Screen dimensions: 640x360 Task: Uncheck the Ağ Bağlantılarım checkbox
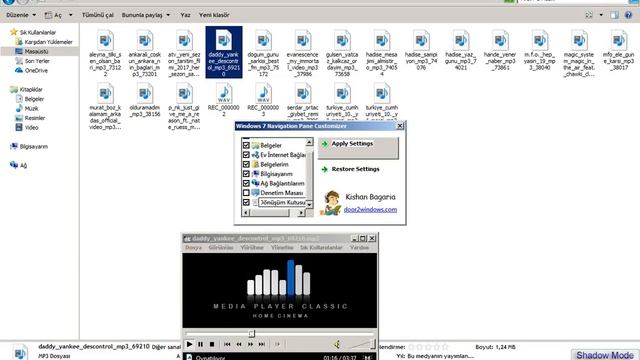[x=246, y=183]
